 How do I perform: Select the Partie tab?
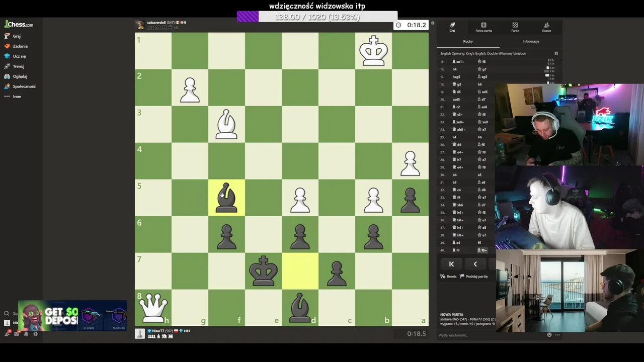515,27
